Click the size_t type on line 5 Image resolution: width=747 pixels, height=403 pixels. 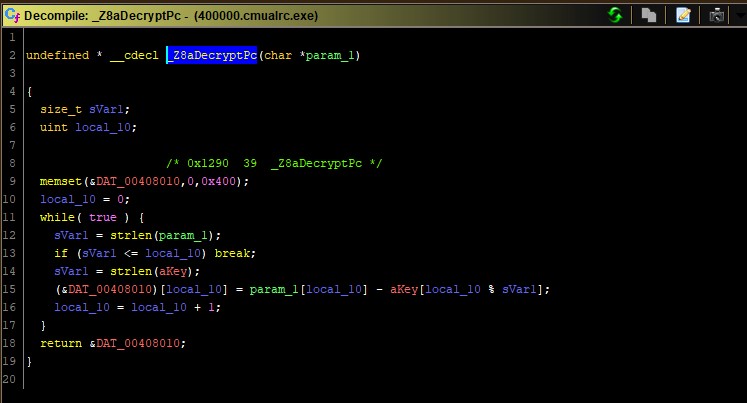[x=59, y=109]
